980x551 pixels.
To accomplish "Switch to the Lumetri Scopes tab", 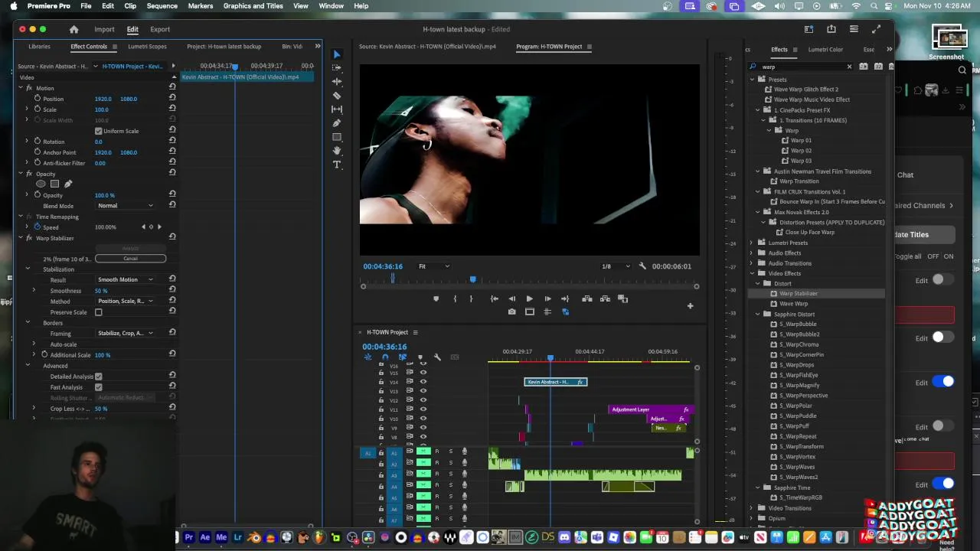I will click(147, 47).
